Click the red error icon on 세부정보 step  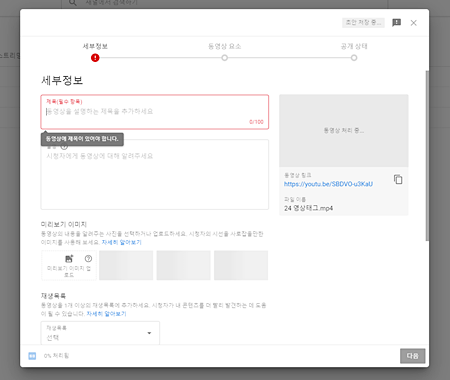coord(95,58)
